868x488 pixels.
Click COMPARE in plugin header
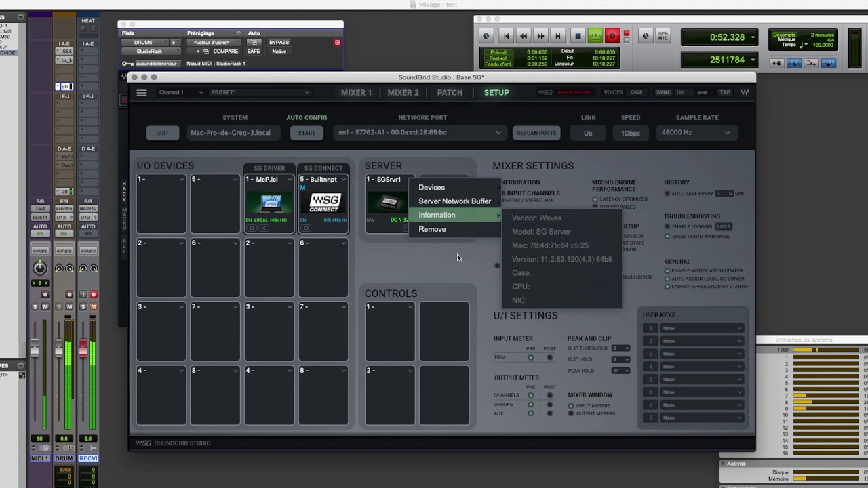coord(226,51)
